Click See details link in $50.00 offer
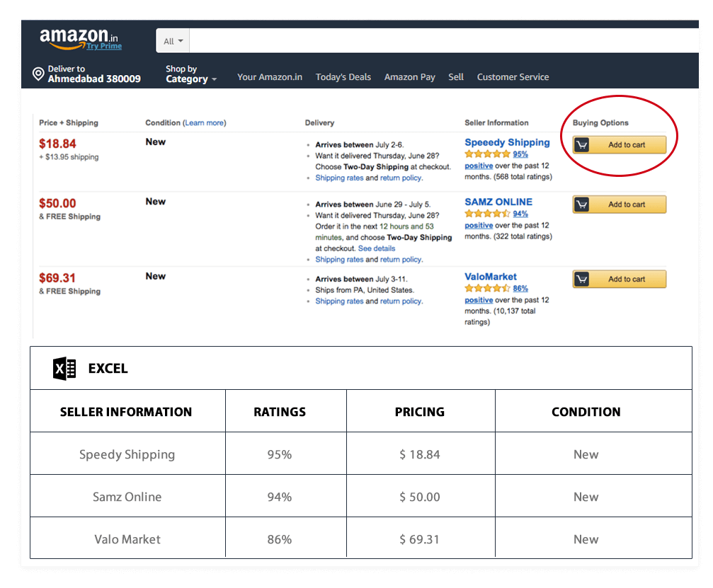Screen dimensions: 713x588 point(377,248)
